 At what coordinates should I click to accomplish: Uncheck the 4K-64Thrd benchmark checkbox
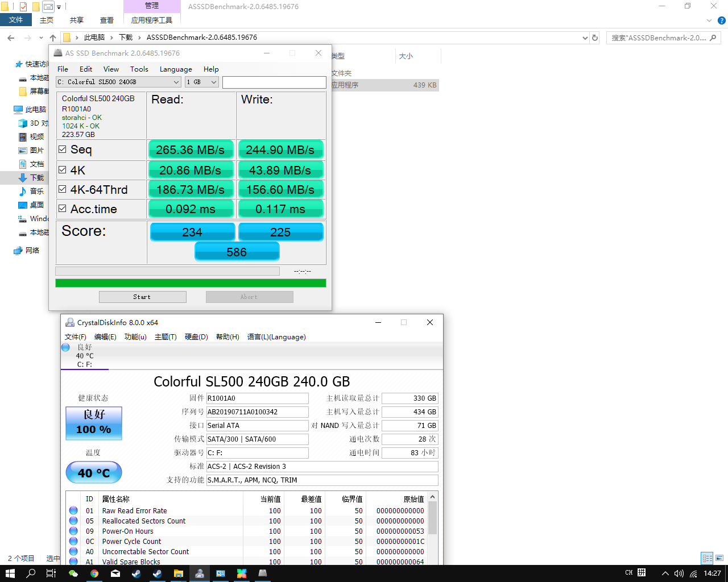click(63, 189)
